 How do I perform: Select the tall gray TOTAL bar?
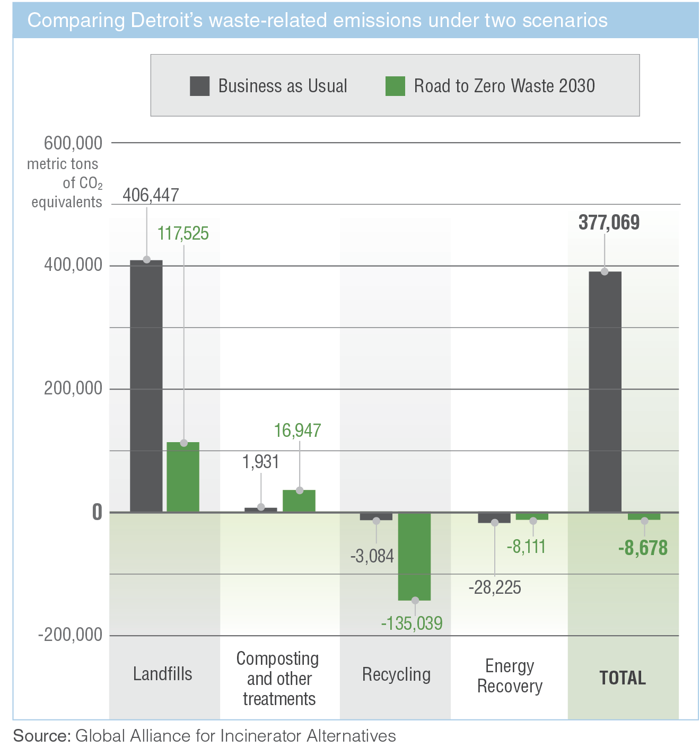tap(605, 392)
